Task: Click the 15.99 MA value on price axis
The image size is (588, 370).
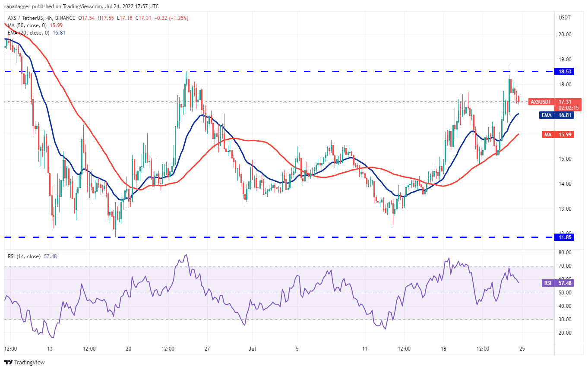Action: click(564, 134)
